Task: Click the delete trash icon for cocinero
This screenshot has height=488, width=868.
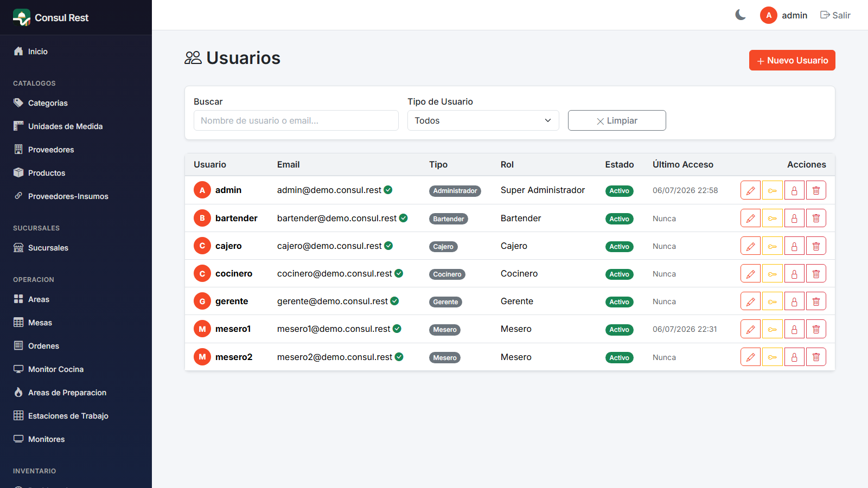Action: [816, 274]
